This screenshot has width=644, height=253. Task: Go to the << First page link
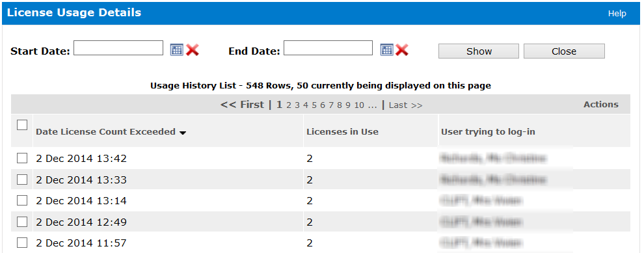tap(242, 105)
